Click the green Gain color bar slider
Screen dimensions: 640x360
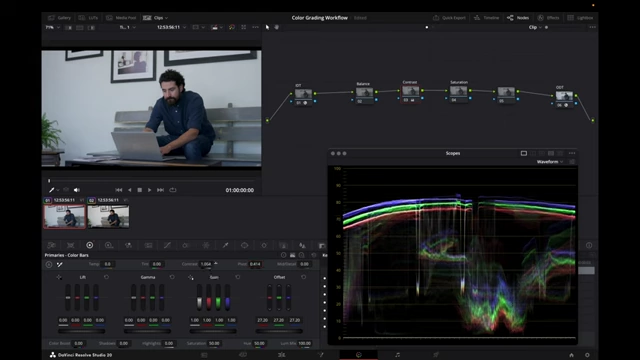point(218,297)
